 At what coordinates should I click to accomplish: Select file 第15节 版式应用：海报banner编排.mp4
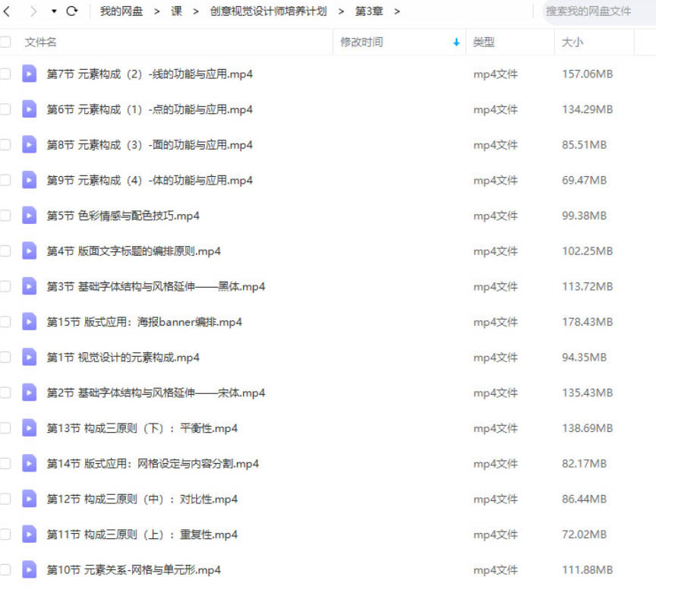[144, 322]
